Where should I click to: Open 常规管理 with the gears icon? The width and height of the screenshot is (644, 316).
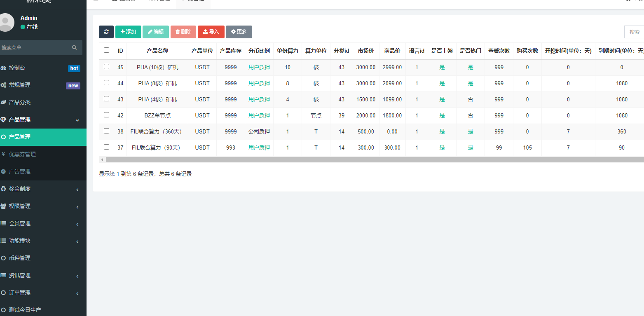pos(20,85)
